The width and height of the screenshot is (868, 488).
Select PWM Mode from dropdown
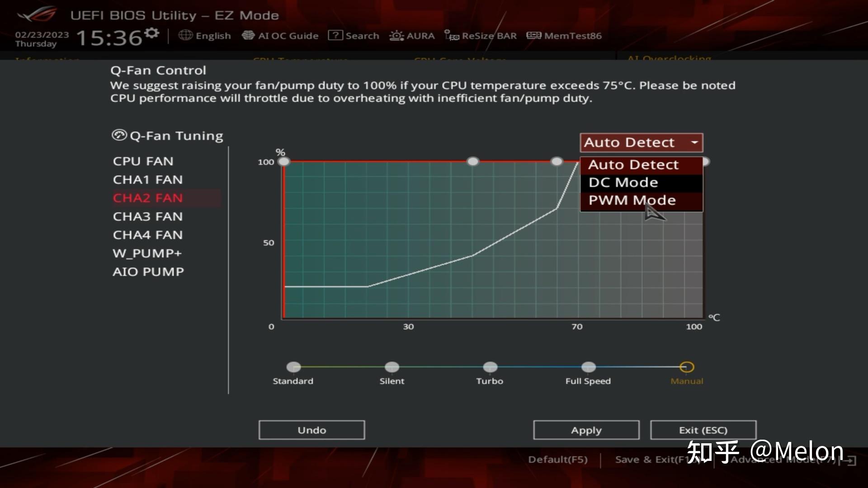pyautogui.click(x=632, y=200)
